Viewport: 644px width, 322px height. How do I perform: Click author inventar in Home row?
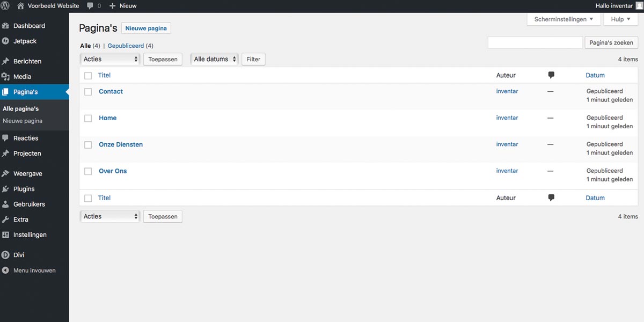[507, 118]
